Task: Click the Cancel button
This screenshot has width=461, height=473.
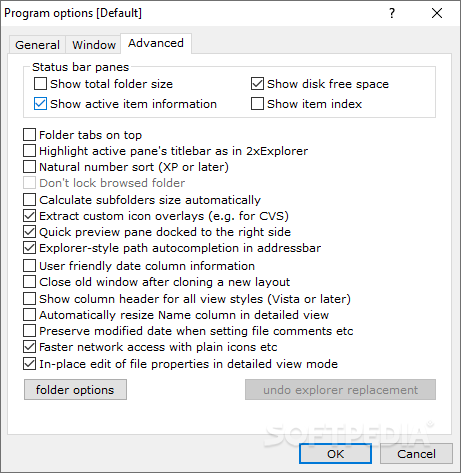Action: pos(416,454)
